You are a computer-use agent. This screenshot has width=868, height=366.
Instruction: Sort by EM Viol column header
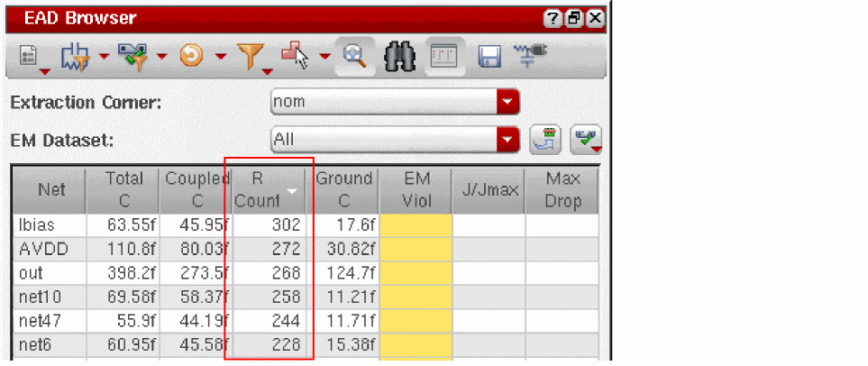(x=416, y=191)
